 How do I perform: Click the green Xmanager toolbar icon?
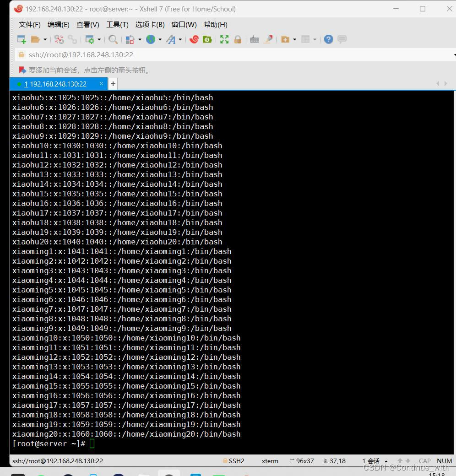[207, 39]
